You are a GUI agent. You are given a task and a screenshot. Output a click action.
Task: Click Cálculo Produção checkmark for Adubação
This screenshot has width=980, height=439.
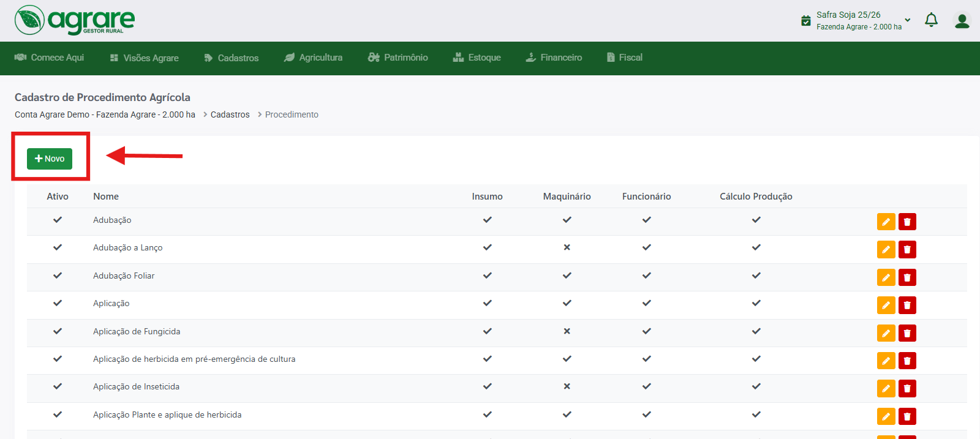[x=756, y=219]
